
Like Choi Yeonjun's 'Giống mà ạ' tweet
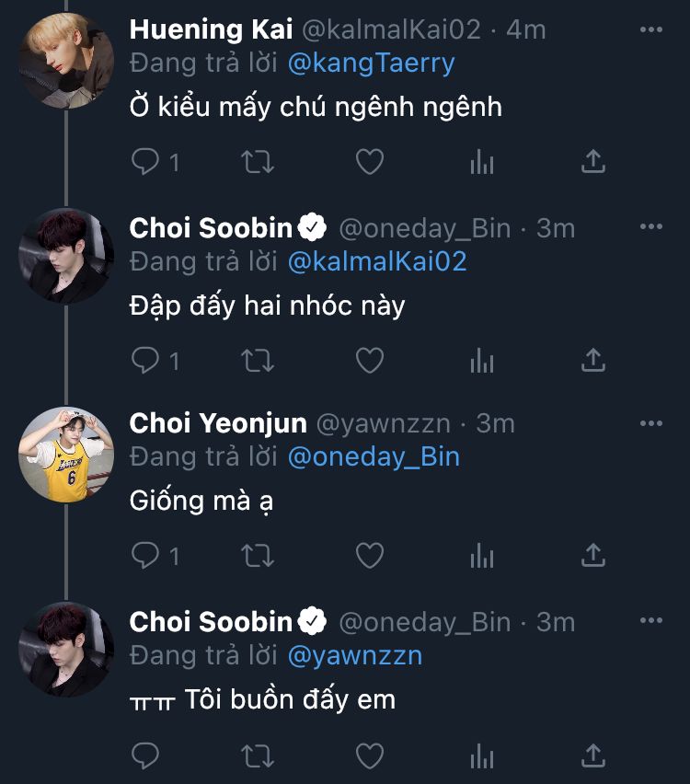[369, 556]
